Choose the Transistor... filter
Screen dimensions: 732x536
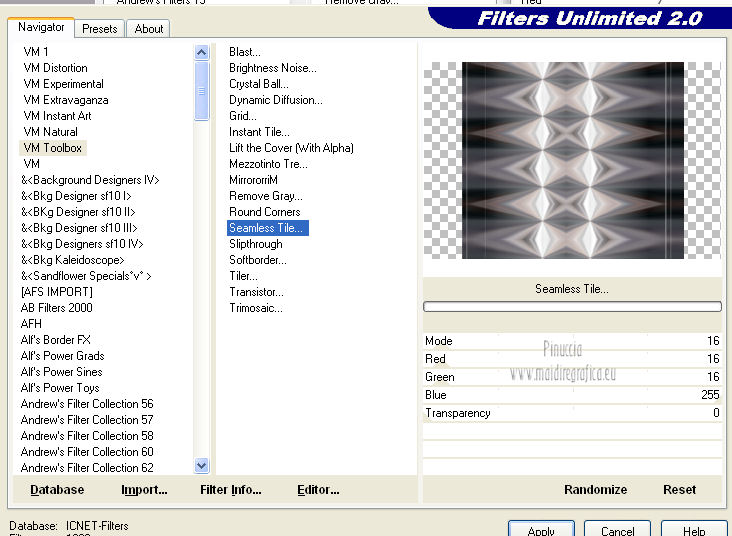tap(256, 292)
